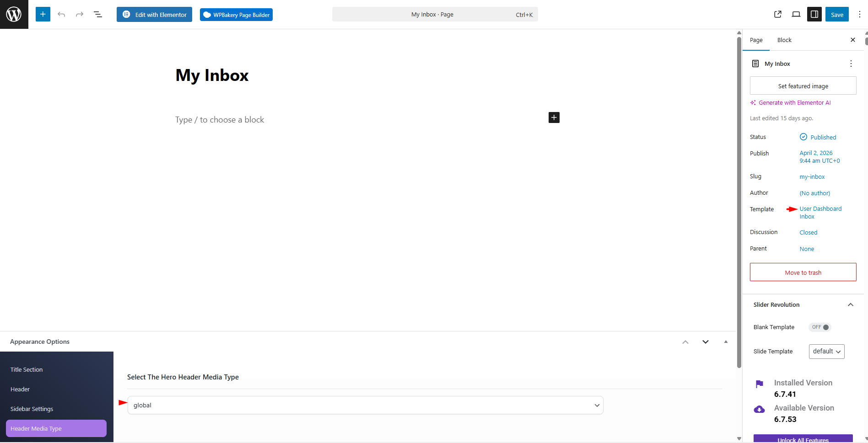Open the document overview list icon

point(98,15)
